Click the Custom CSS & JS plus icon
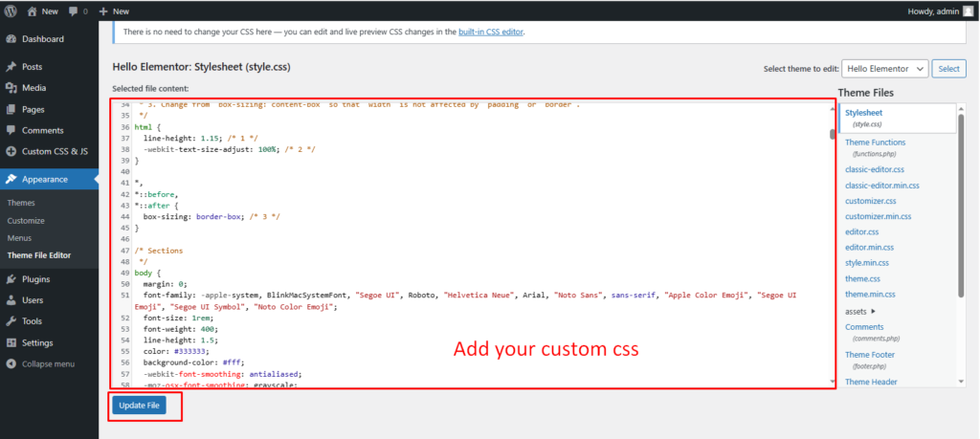This screenshot has width=980, height=439. point(11,152)
